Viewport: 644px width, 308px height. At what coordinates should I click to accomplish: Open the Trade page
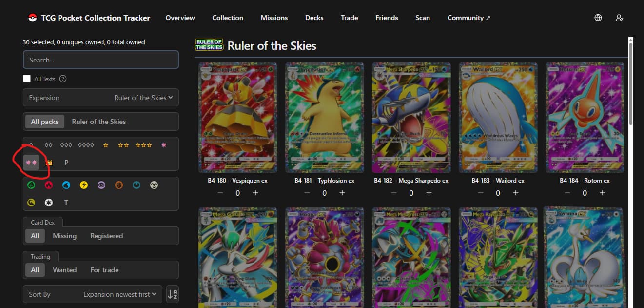[x=350, y=18]
